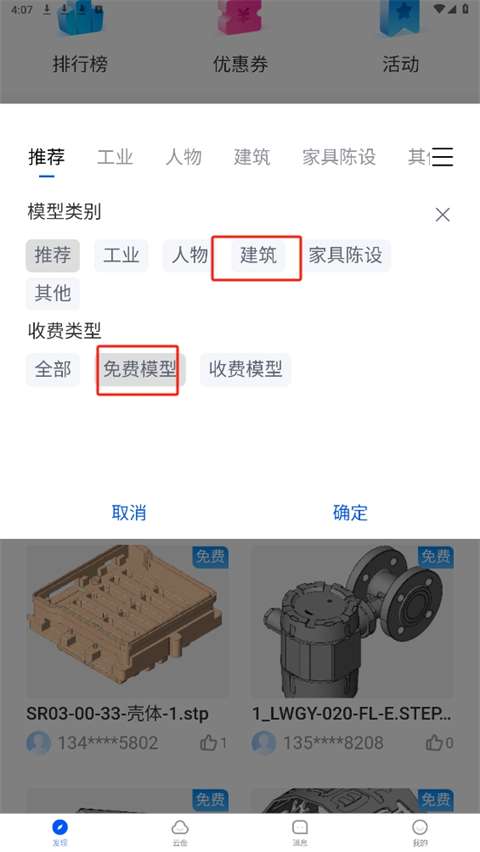
Task: Select the 免费模型 fee type chip
Action: [x=140, y=369]
